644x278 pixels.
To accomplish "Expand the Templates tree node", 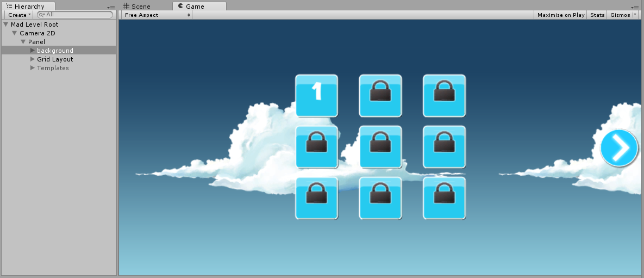I will (x=33, y=68).
